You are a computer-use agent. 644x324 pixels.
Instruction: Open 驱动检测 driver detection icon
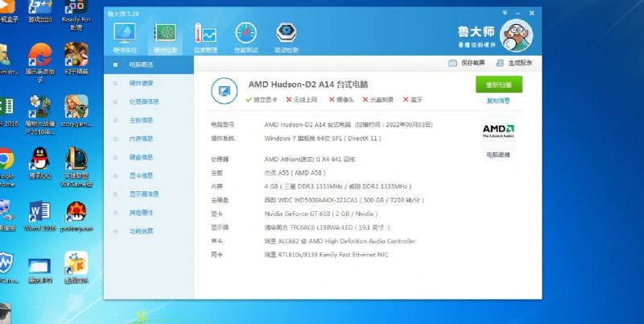[x=286, y=35]
